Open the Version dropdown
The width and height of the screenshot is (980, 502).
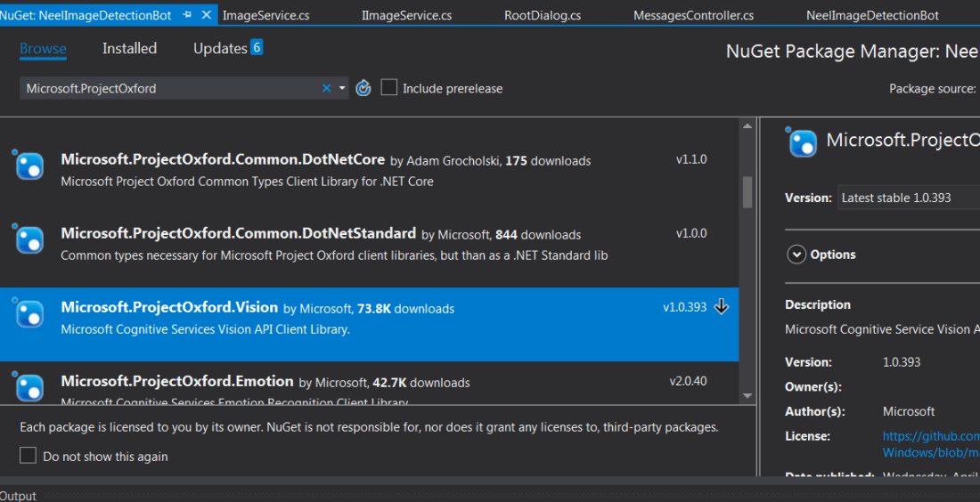coord(907,198)
